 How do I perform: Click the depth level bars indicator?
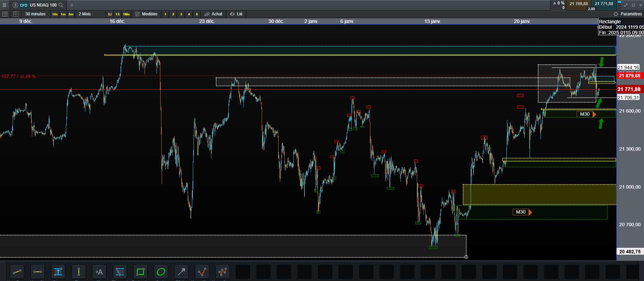(x=619, y=5)
